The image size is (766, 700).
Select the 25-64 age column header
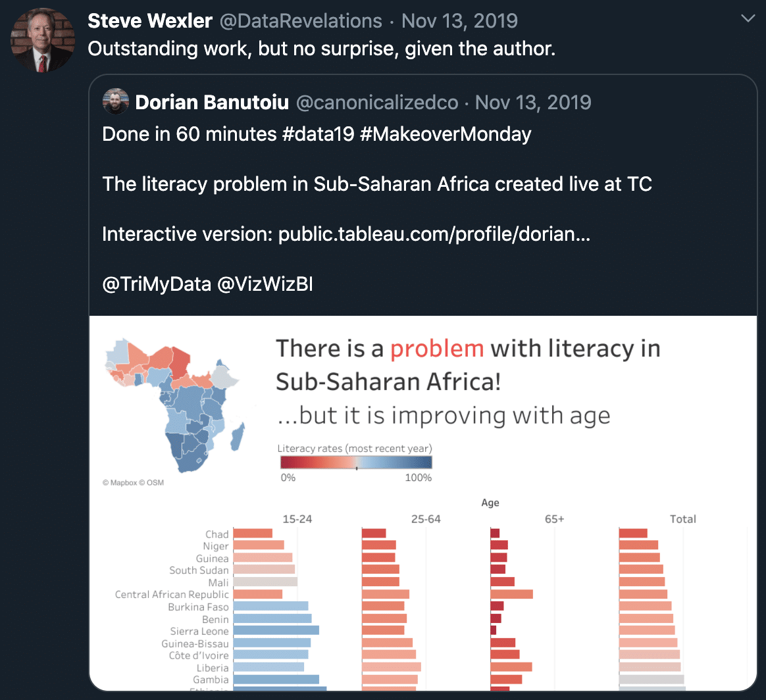(x=426, y=519)
